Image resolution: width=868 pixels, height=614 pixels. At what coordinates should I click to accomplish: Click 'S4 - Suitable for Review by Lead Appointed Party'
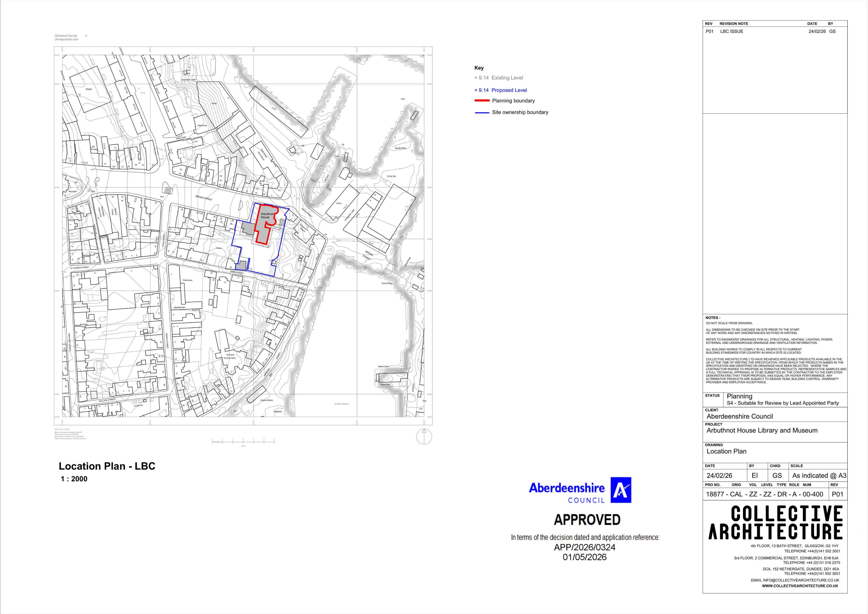coord(783,403)
